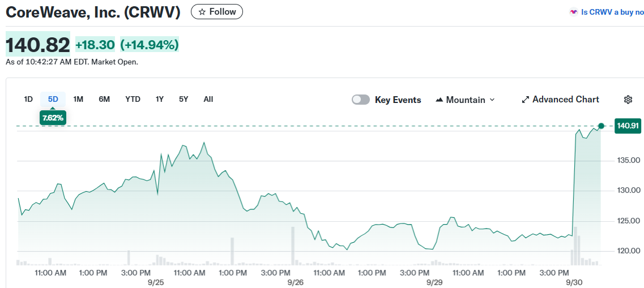Show the YTD range
The height and width of the screenshot is (288, 644).
(x=133, y=99)
